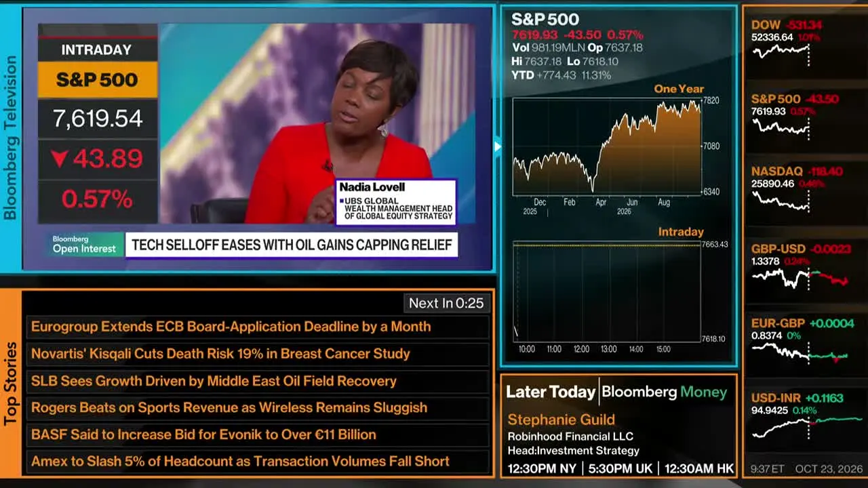Viewport: 868px width, 488px height.
Task: Click the Bloomberg Open Interest show logo
Action: 84,245
